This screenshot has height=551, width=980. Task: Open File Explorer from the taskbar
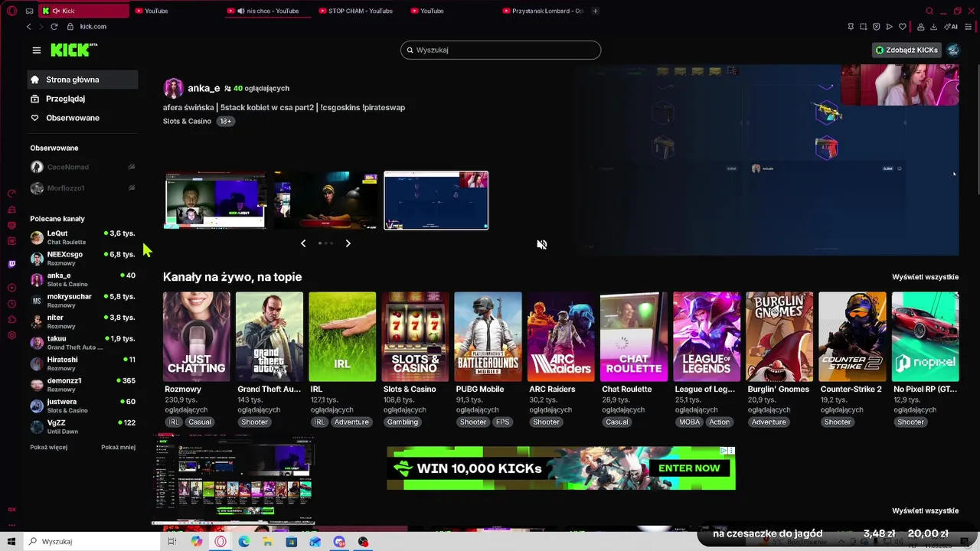[x=267, y=542]
